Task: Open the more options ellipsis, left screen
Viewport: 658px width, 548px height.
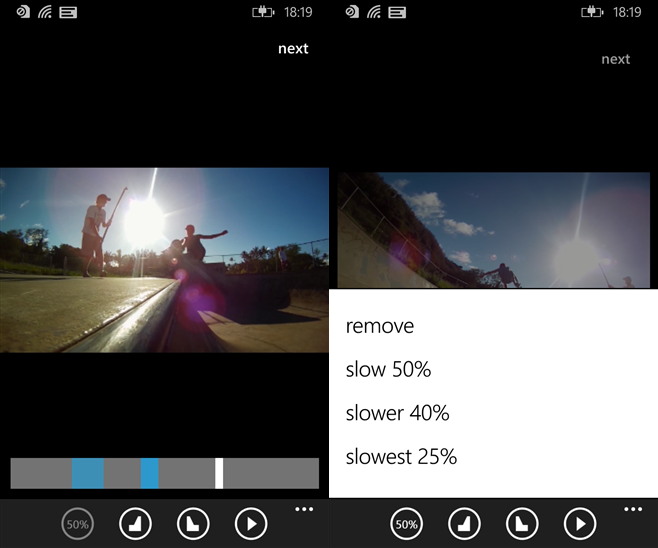Action: [304, 509]
